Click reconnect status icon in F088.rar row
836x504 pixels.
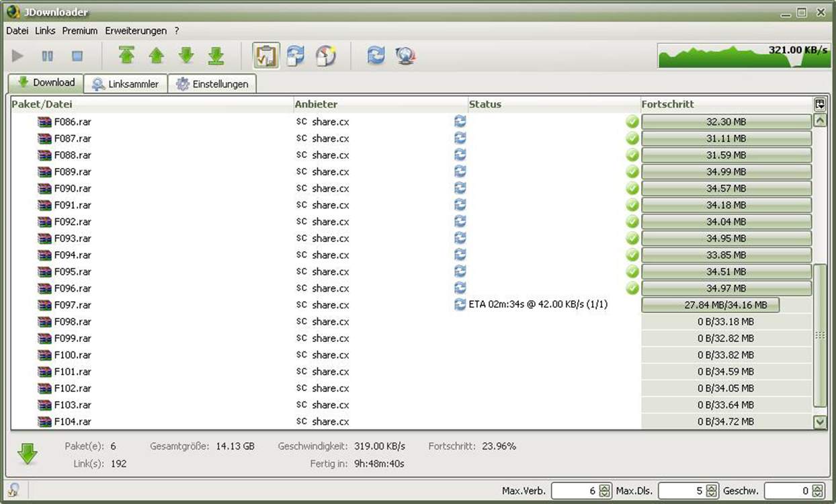pos(460,155)
